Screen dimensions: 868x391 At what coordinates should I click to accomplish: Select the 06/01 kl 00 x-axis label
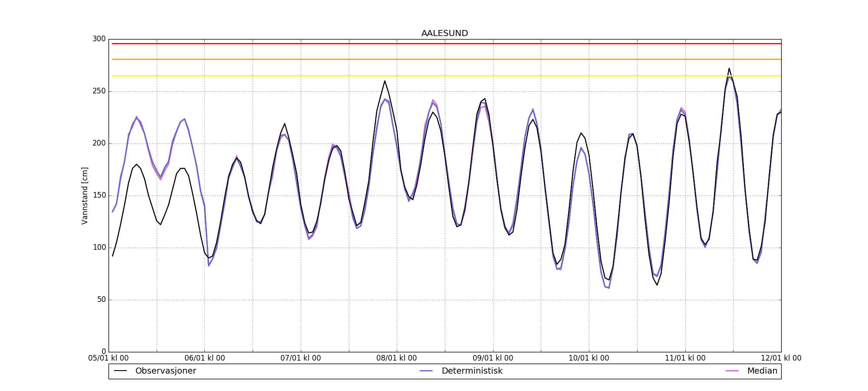(x=205, y=358)
